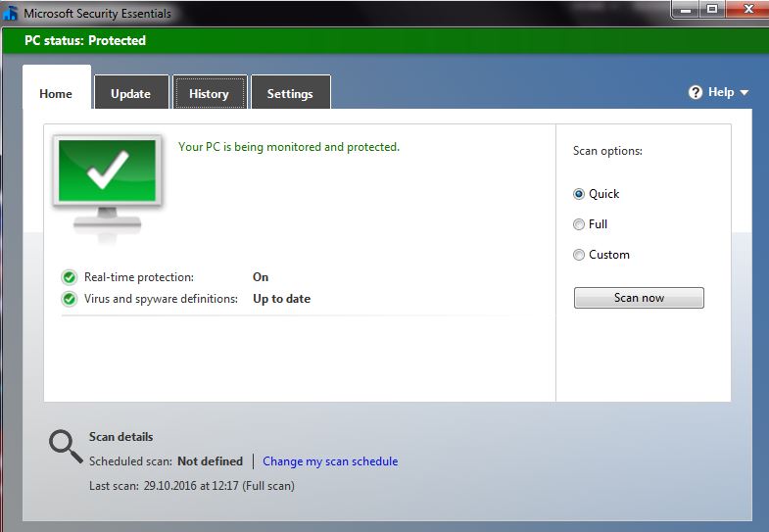Click the 'Virus and spyware definitions:' label
The width and height of the screenshot is (769, 532).
pos(161,299)
